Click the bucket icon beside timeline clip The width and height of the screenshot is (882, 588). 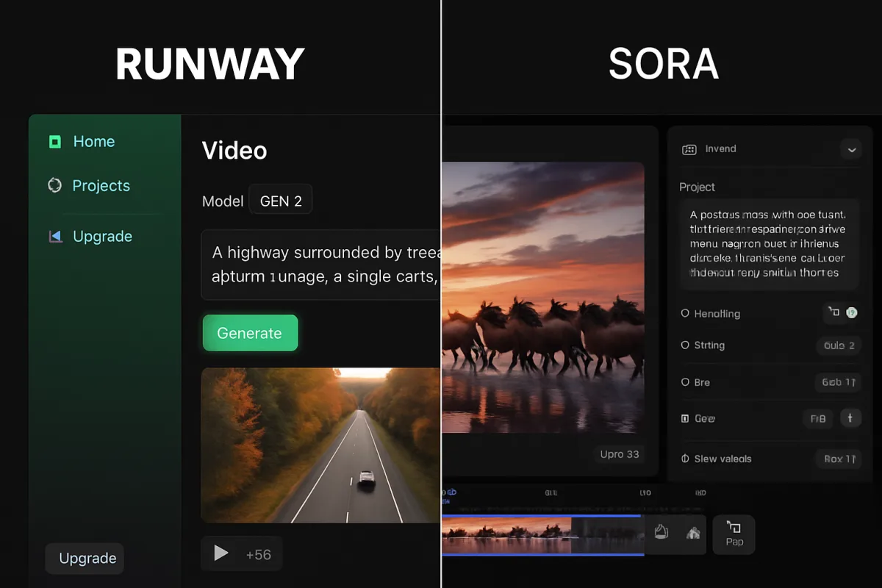click(661, 532)
